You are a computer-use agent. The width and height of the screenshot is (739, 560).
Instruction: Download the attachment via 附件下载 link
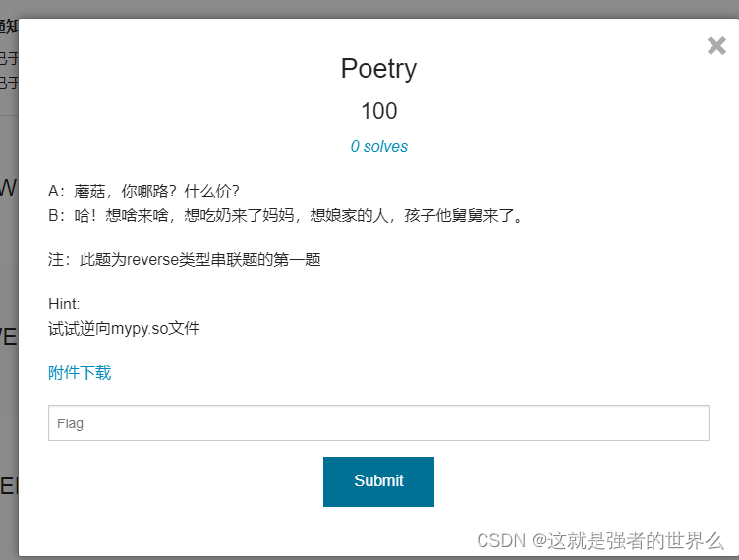pyautogui.click(x=80, y=373)
